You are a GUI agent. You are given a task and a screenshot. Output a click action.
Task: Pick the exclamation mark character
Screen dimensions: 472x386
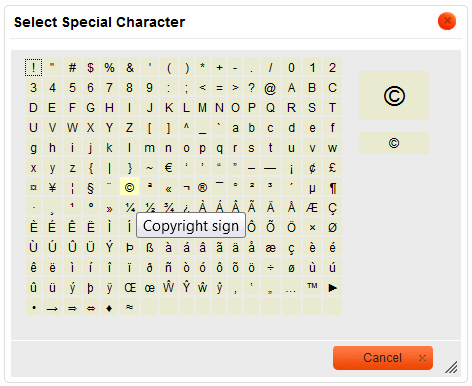33,68
